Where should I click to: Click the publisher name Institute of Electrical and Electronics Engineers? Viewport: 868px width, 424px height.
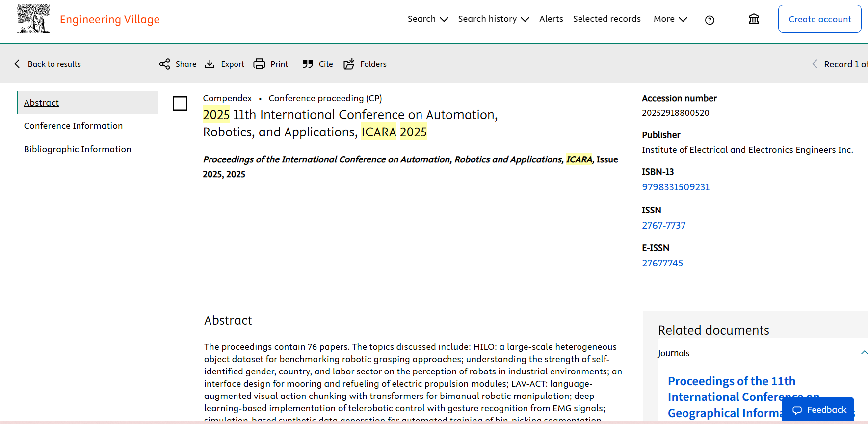(x=747, y=150)
